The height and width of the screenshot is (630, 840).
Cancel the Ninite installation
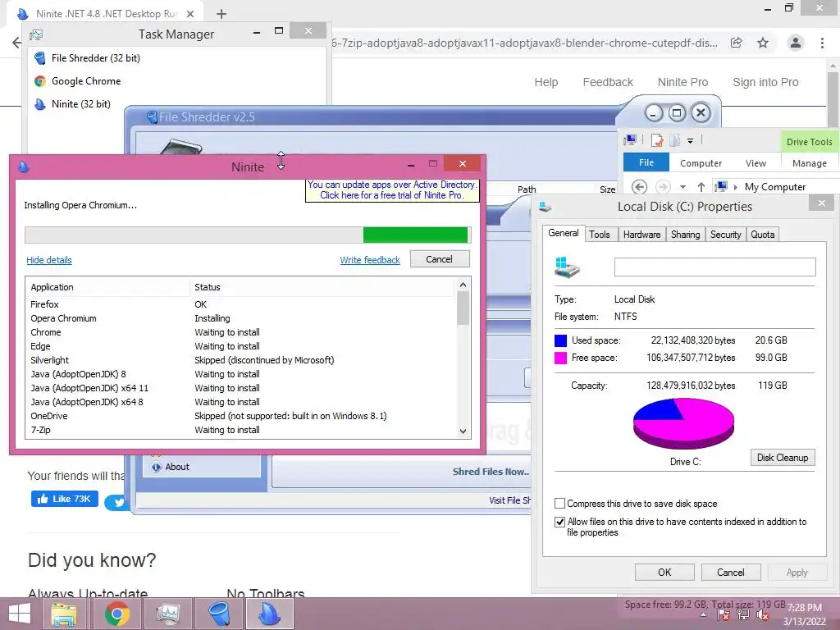click(440, 259)
